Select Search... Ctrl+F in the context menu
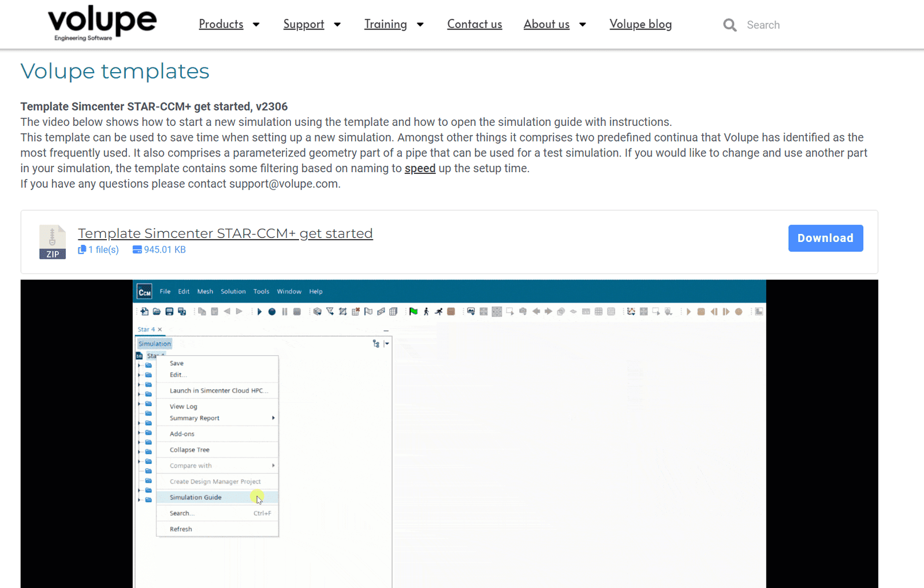The image size is (924, 588). point(218,513)
